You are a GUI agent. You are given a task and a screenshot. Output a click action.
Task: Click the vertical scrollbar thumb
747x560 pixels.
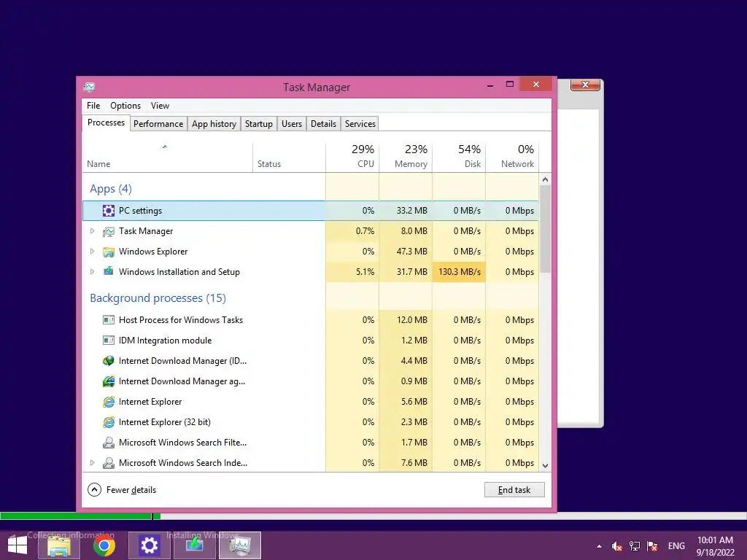click(x=546, y=229)
